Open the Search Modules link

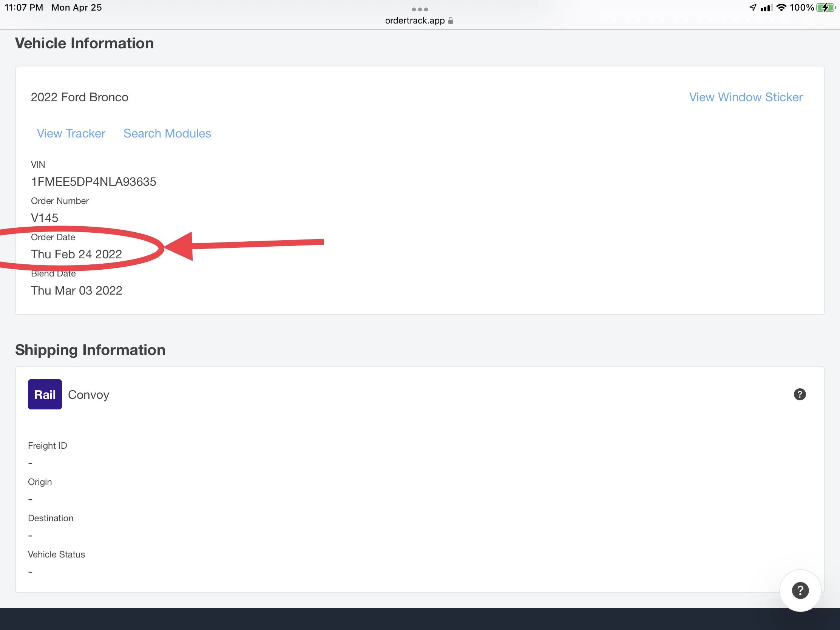[167, 133]
